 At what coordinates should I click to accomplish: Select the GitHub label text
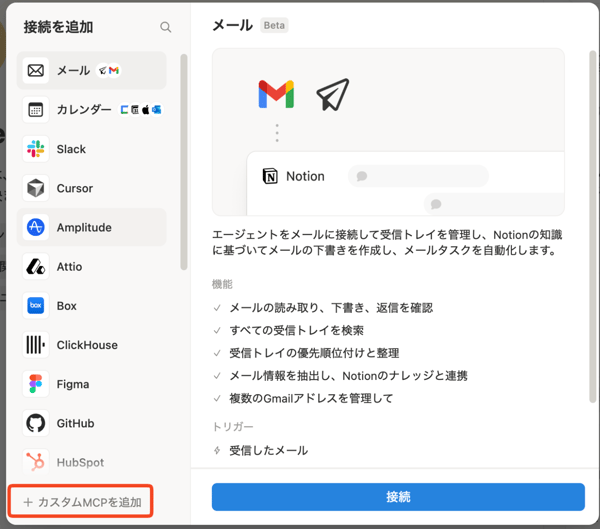point(75,423)
